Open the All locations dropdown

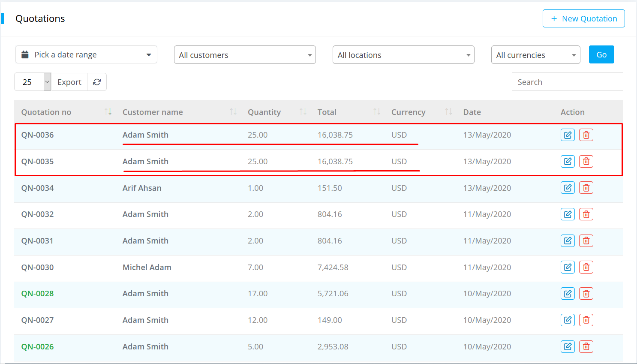pyautogui.click(x=403, y=55)
